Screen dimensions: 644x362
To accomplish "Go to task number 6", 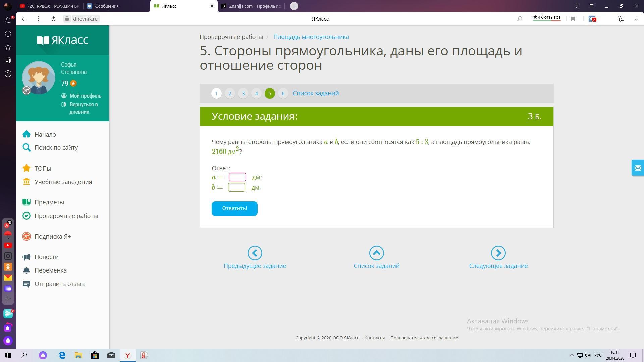I will 283,93.
